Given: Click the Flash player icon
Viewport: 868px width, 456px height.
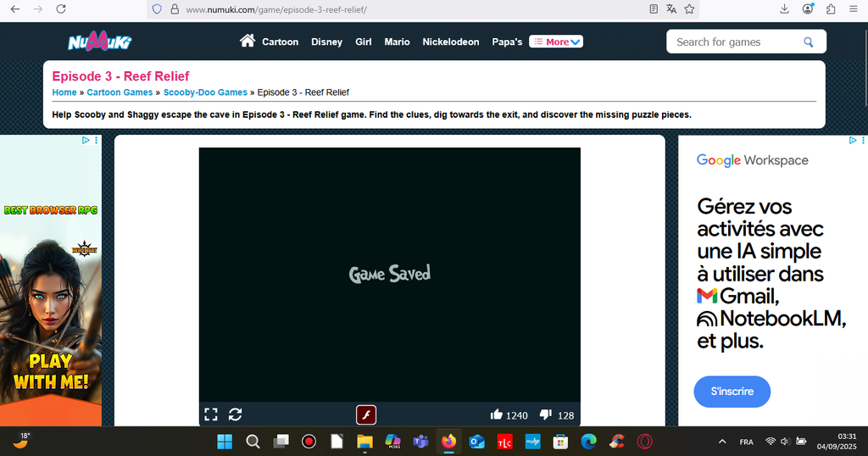Looking at the screenshot, I should 366,414.
